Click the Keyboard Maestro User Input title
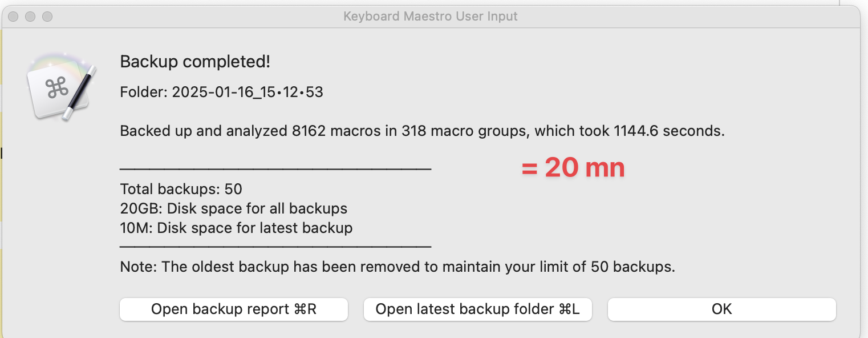The width and height of the screenshot is (868, 338). (431, 17)
